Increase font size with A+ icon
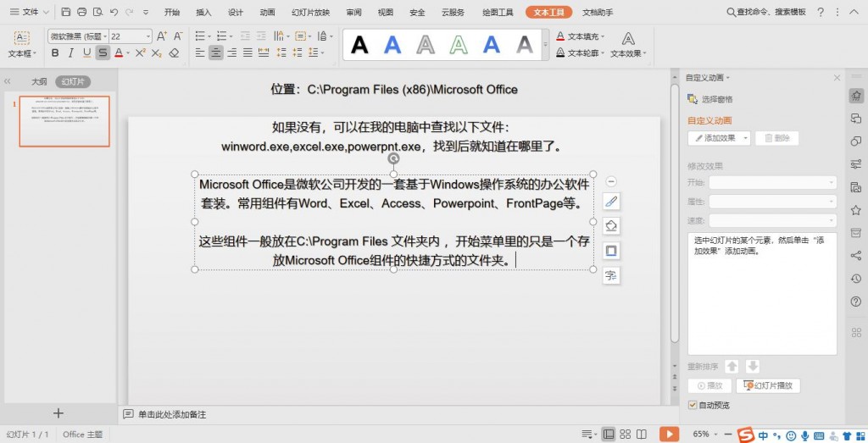868x443 pixels. (162, 36)
